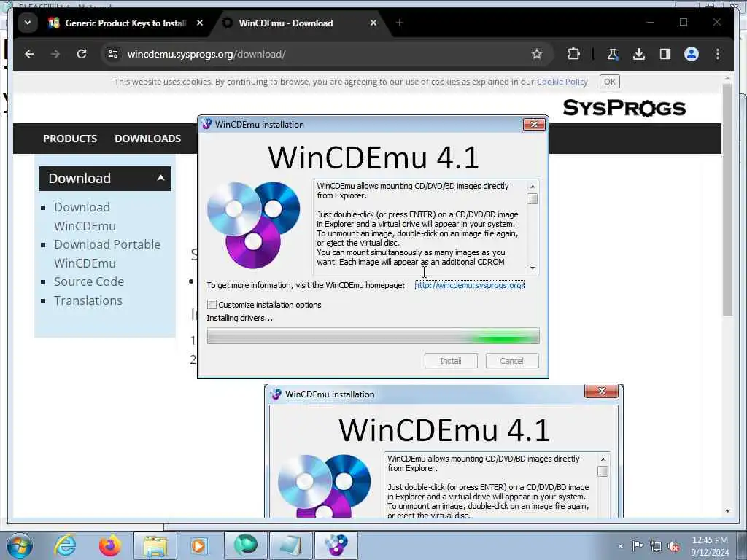Open the network tray icon
This screenshot has height=560, width=747.
[656, 546]
